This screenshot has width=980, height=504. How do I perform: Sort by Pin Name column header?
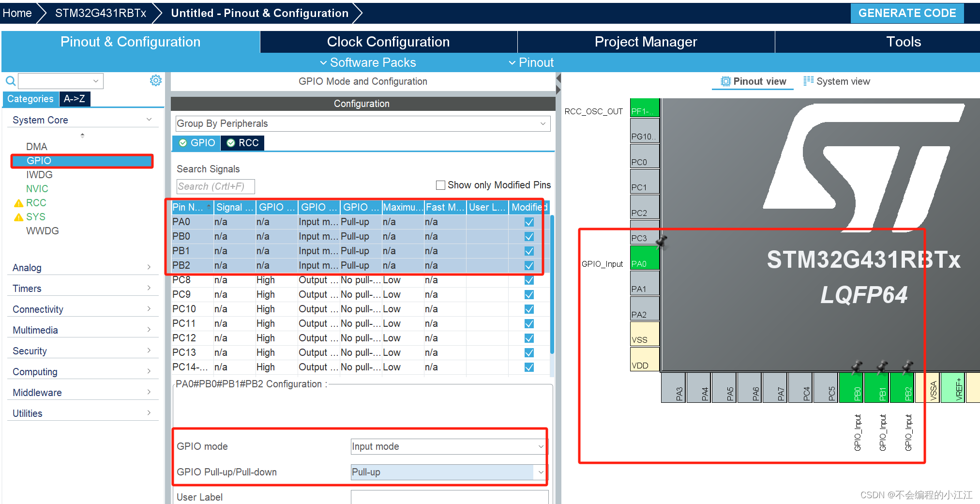click(192, 207)
